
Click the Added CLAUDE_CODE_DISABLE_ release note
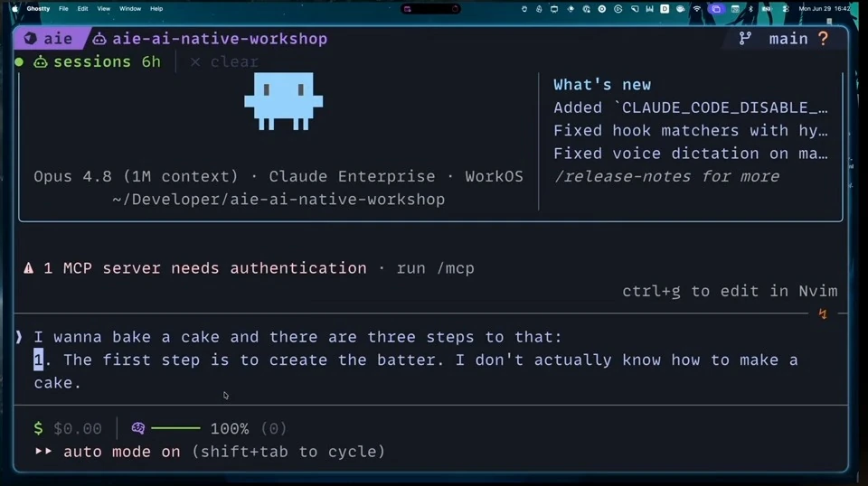[x=691, y=107]
